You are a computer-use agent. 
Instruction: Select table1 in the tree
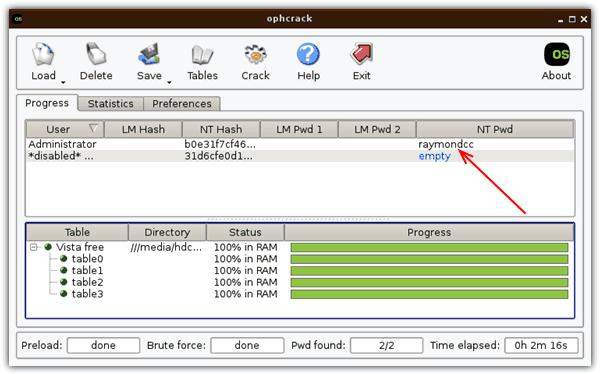87,271
